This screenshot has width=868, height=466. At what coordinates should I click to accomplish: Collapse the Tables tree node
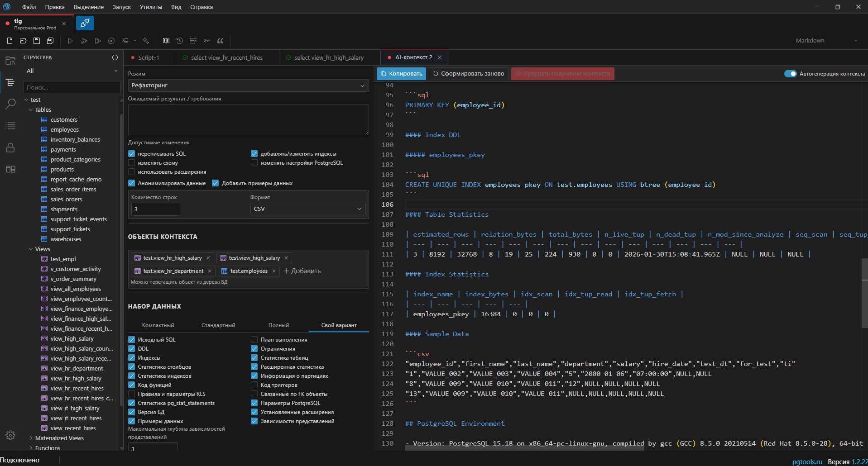(31, 110)
